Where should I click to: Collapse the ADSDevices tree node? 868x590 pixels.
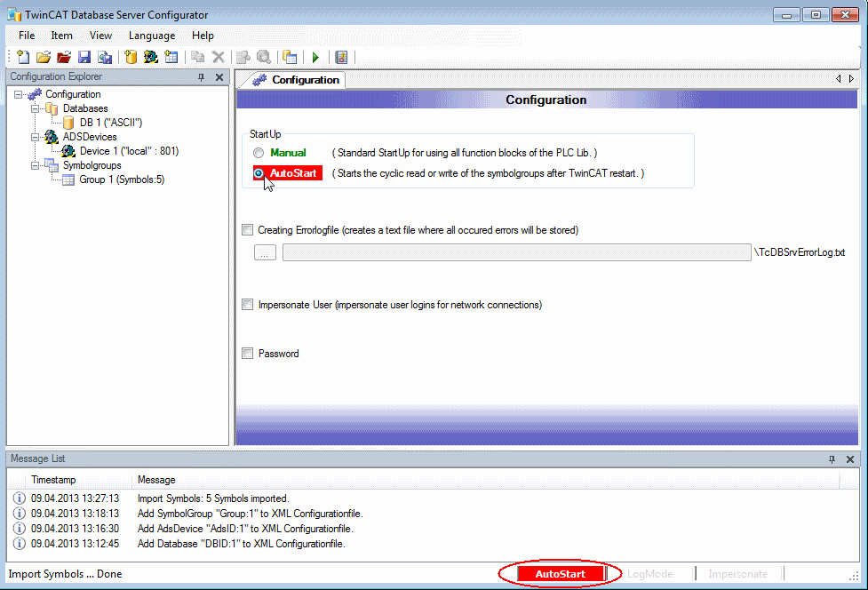pos(35,137)
